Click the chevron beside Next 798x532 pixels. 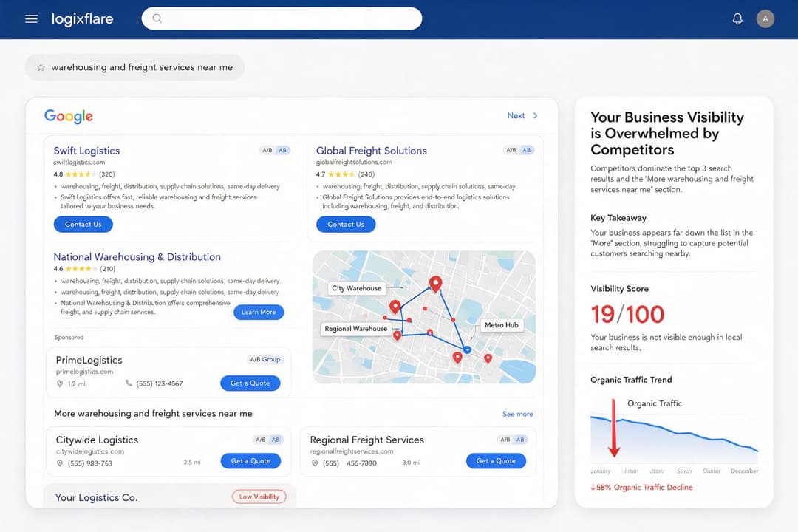coord(535,115)
